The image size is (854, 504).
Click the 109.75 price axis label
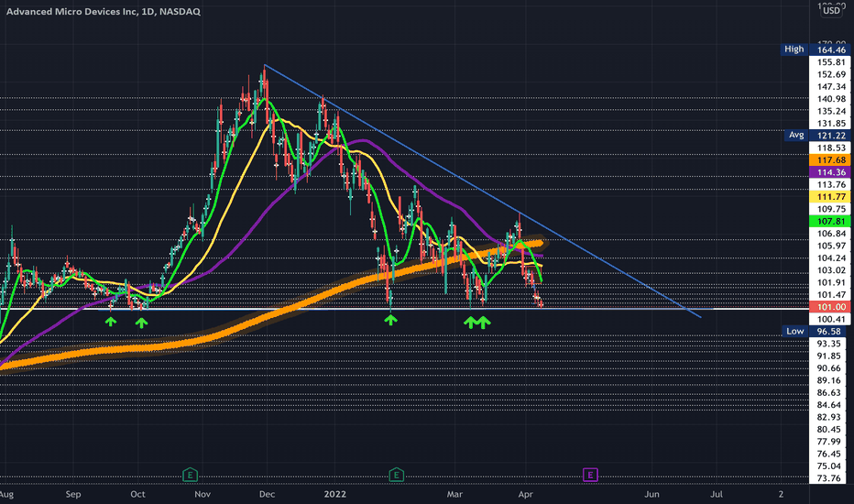(x=831, y=209)
